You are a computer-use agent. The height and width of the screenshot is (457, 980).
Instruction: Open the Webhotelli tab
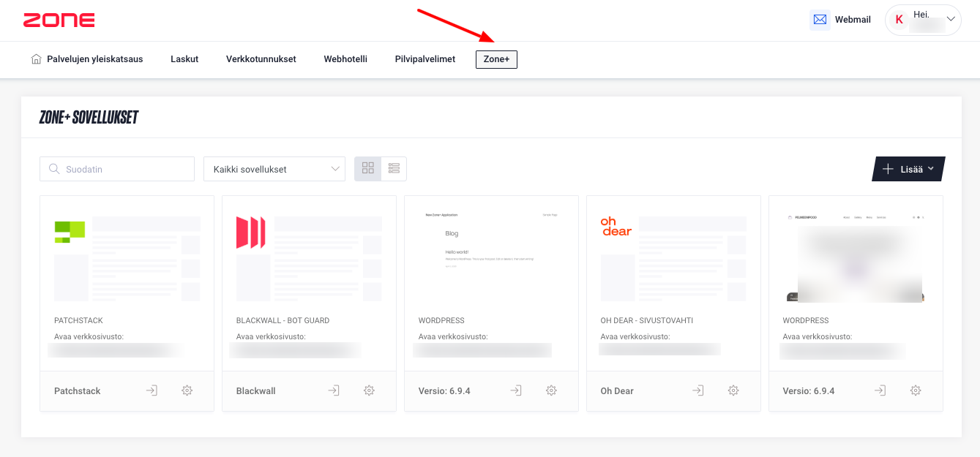(x=345, y=59)
